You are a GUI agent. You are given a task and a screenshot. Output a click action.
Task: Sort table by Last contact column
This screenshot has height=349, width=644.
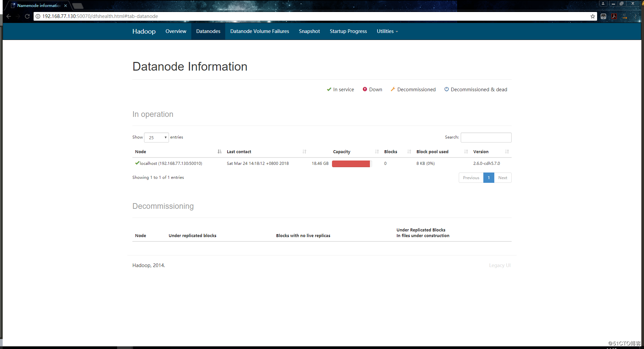point(304,152)
